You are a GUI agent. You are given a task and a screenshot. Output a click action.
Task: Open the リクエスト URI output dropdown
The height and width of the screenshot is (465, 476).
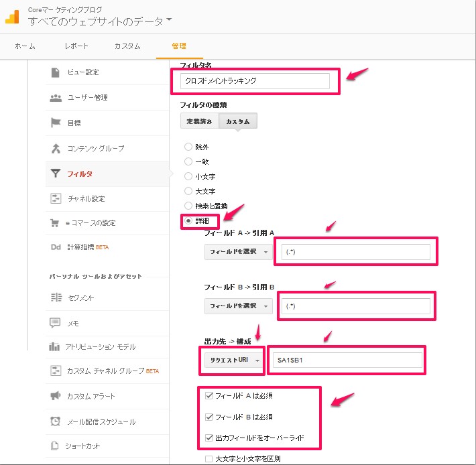click(x=233, y=360)
